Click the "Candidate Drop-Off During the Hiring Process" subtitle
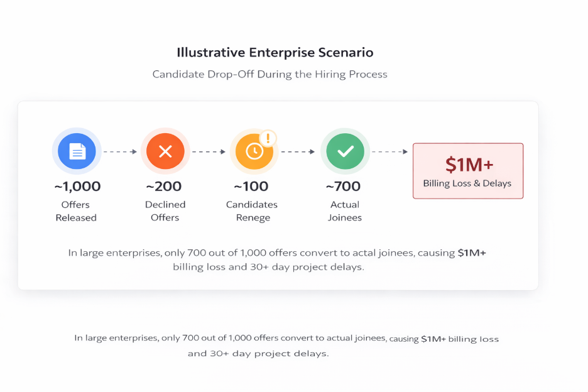Viewport: 588px width, 392px height. click(x=270, y=74)
